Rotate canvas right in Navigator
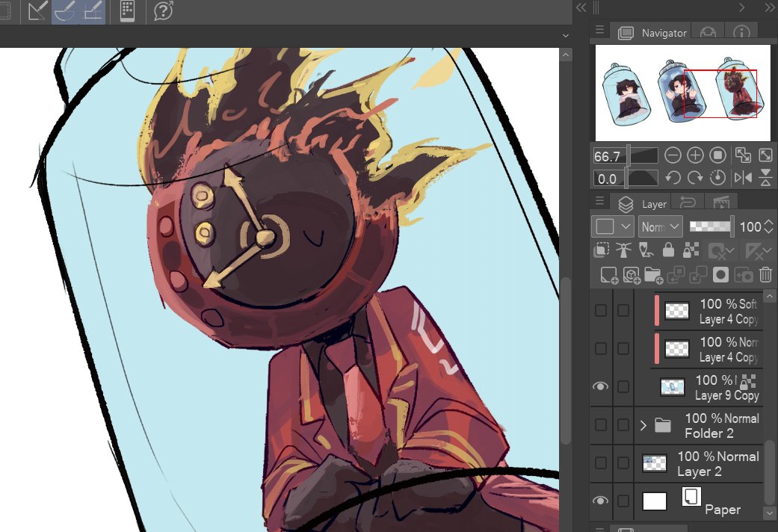Viewport: 778px width, 532px height. (694, 178)
